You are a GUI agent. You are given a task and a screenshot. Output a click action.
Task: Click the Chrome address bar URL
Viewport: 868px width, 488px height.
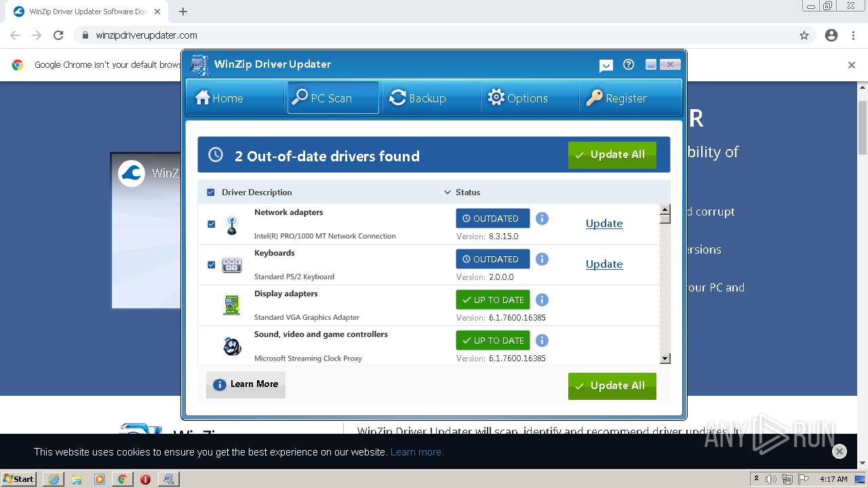[x=146, y=35]
